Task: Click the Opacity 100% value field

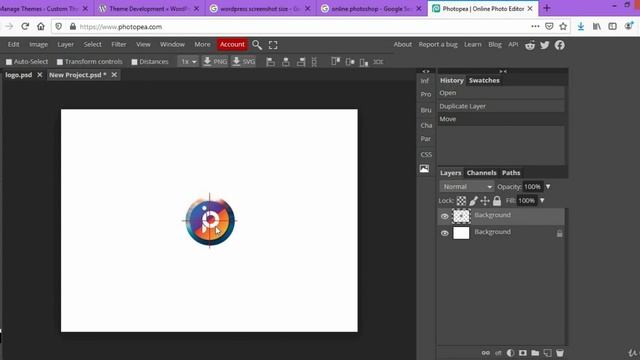Action: 533,187
